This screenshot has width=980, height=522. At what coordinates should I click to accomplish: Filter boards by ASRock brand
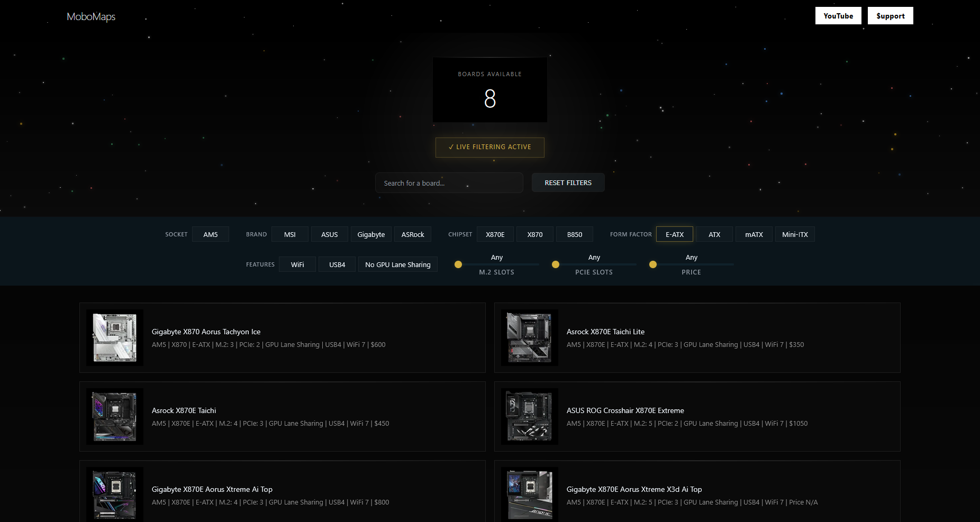pos(413,234)
